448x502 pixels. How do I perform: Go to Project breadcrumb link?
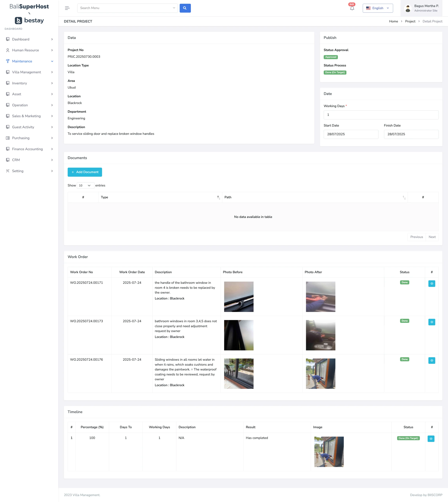click(410, 21)
